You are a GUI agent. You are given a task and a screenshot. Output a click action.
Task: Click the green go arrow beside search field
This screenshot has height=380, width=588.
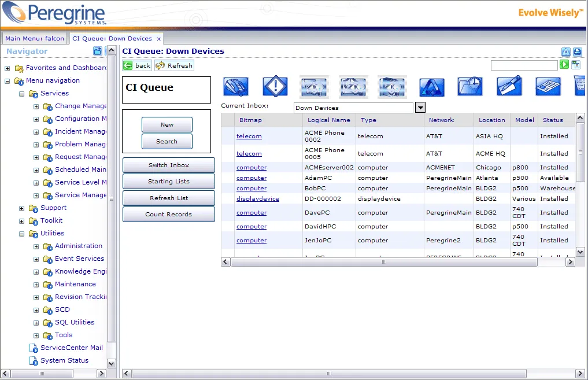click(564, 65)
